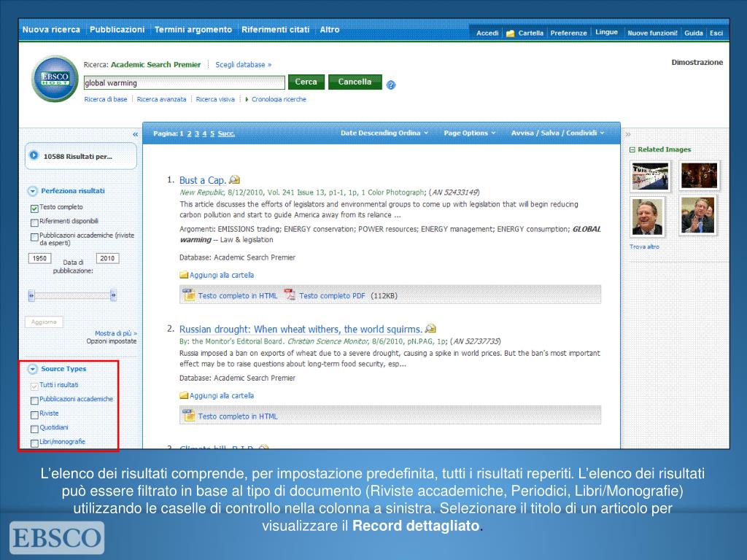This screenshot has height=560, width=747.
Task: Click right handle of publication date slider
Action: (x=113, y=295)
